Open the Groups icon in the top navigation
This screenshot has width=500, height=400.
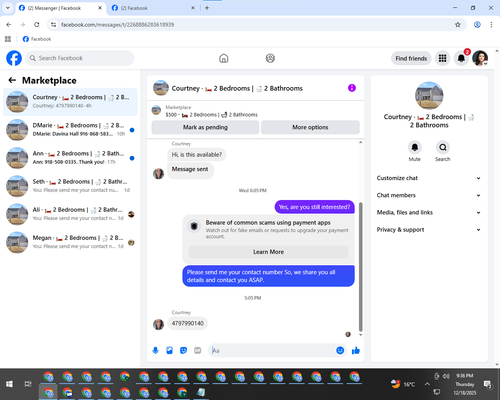270,58
